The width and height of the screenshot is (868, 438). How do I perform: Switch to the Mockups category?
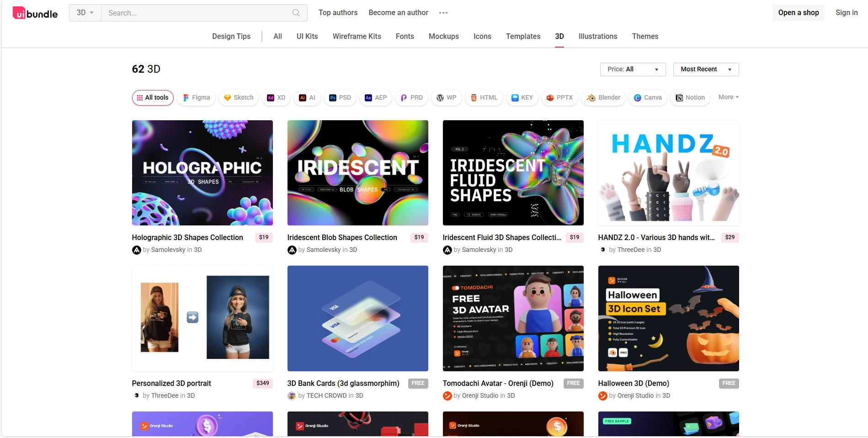(444, 37)
